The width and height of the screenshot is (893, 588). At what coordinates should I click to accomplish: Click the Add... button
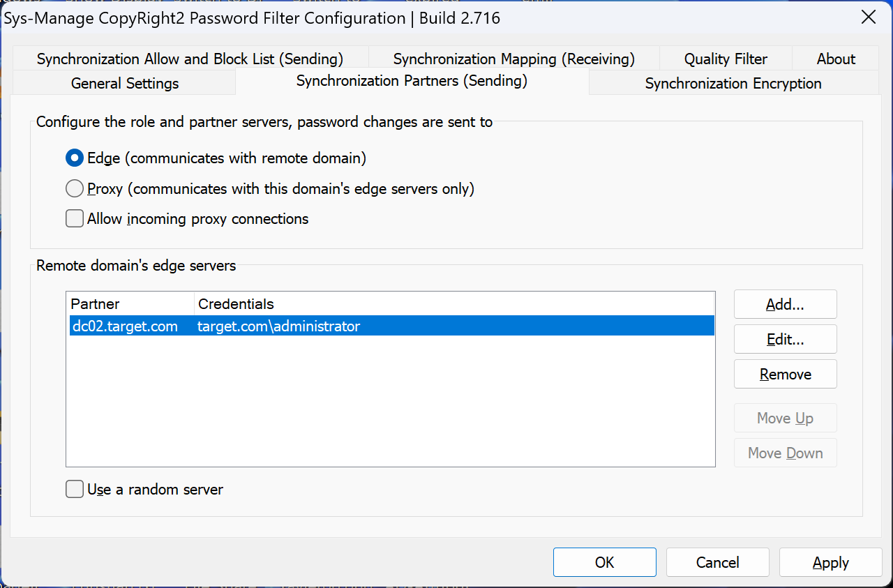click(785, 305)
